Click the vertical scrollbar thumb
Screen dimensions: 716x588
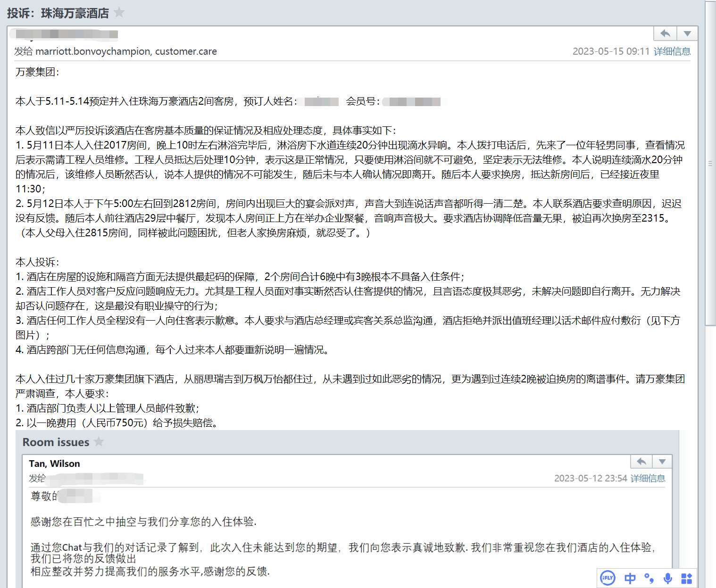point(710,163)
